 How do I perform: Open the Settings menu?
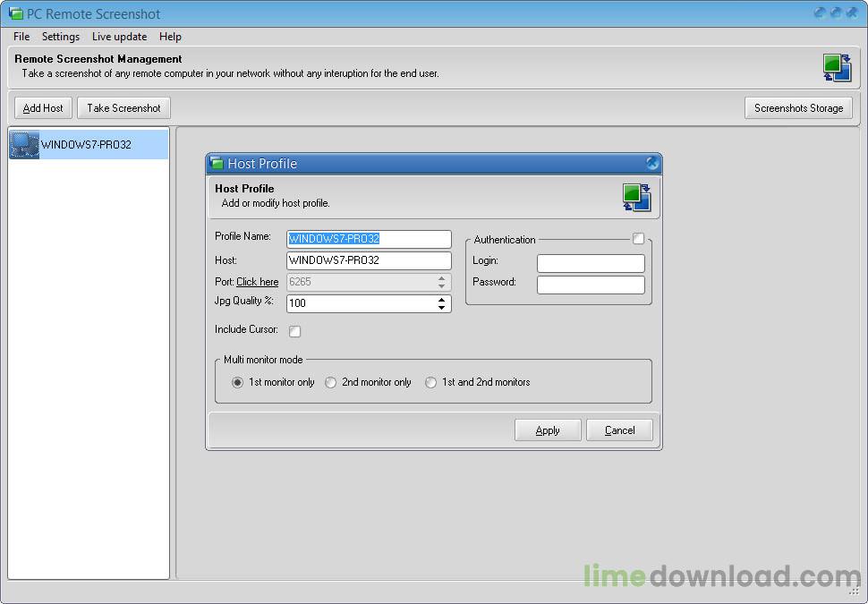pos(60,37)
